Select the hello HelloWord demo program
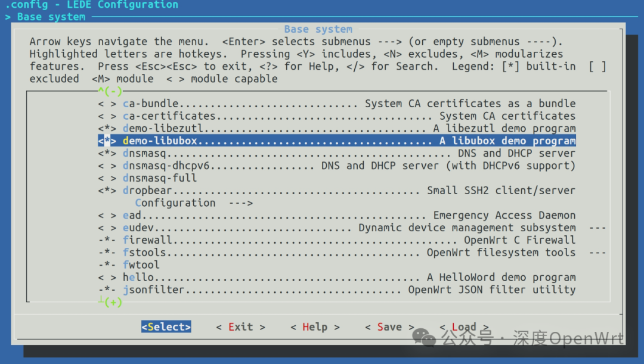Image resolution: width=644 pixels, height=364 pixels. pos(106,277)
